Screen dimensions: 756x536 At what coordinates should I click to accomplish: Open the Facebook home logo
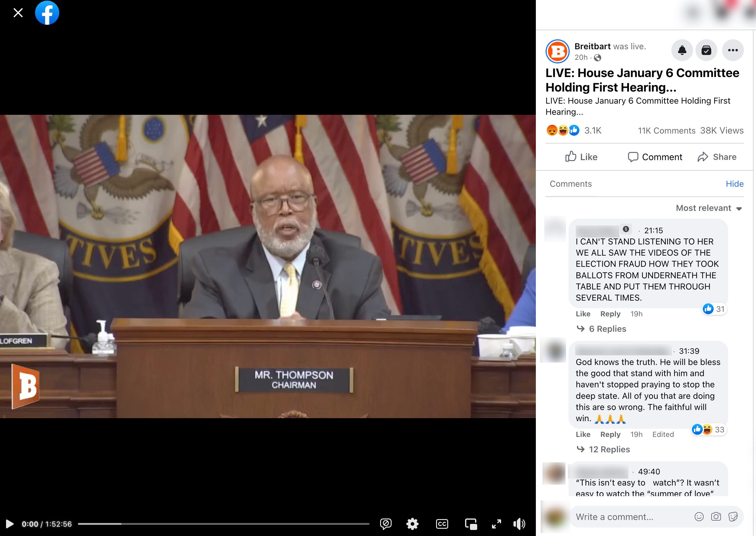click(x=47, y=13)
